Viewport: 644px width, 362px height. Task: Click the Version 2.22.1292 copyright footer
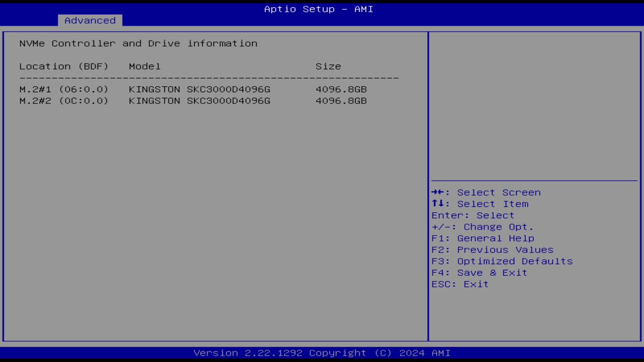tap(322, 353)
